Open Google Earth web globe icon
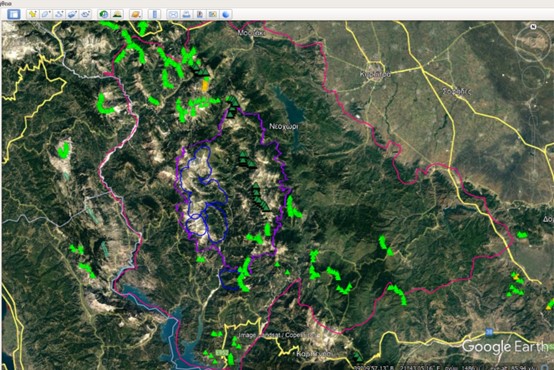The image size is (554, 370). pyautogui.click(x=226, y=14)
